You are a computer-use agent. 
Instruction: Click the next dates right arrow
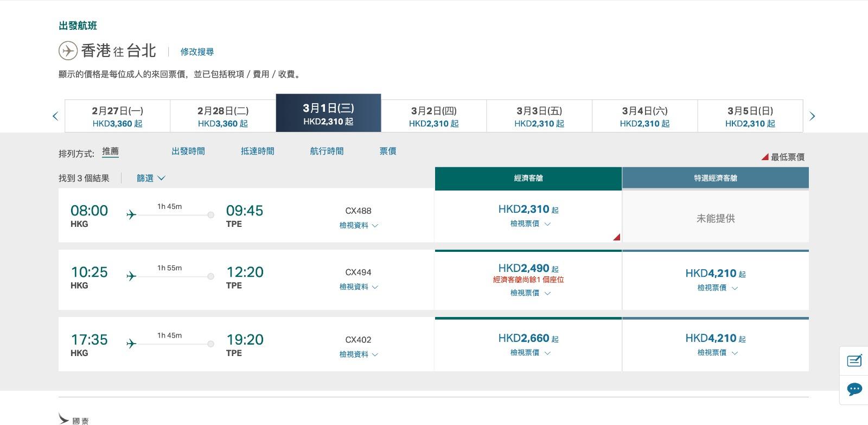coord(812,116)
